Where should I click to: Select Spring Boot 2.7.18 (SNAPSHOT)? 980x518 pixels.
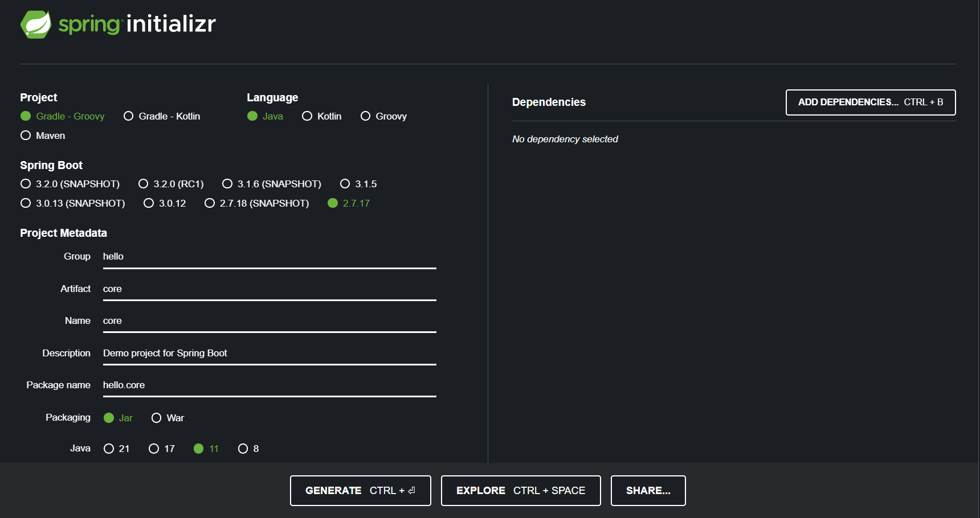(x=257, y=203)
